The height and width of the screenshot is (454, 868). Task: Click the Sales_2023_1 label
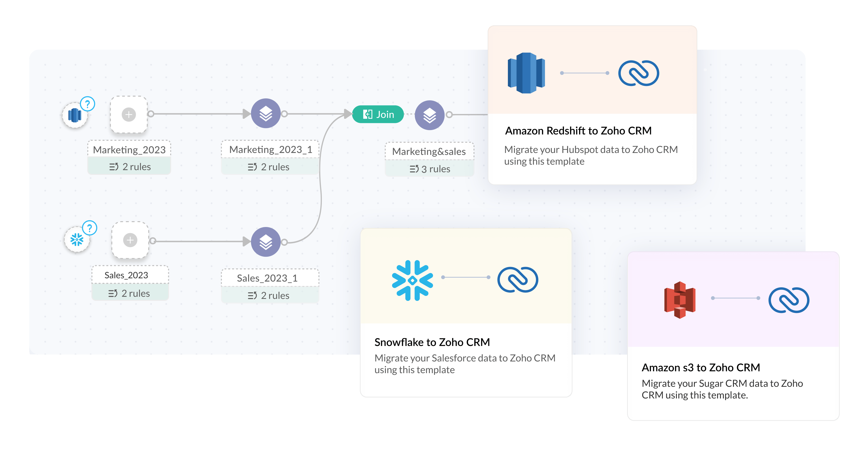(x=270, y=278)
